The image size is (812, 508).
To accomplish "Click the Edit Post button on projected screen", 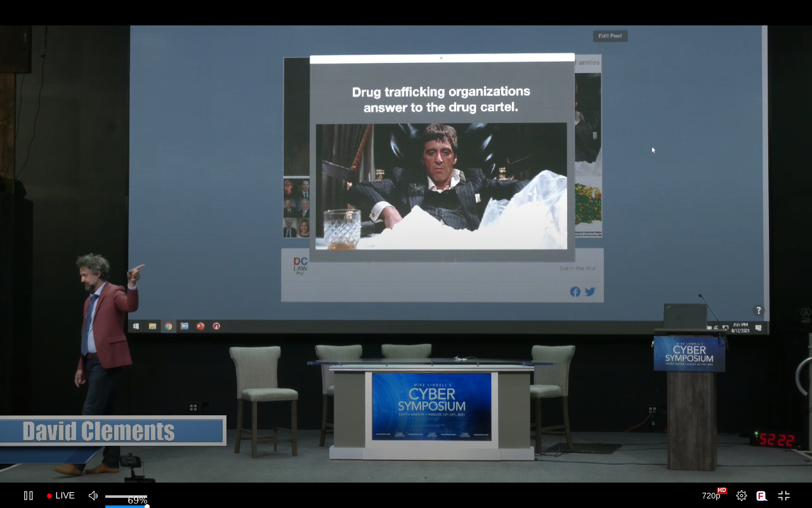I will pos(610,36).
